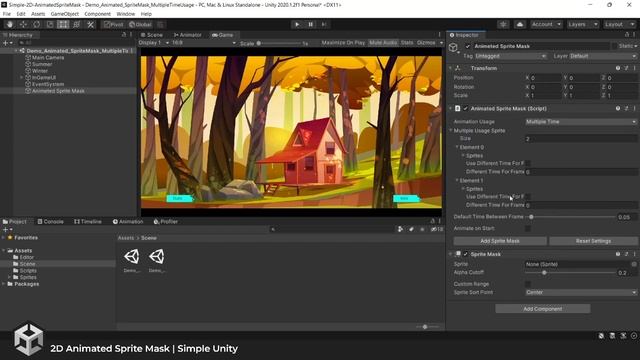Open the Collab sun icon
The image size is (640, 360).
(x=503, y=24)
